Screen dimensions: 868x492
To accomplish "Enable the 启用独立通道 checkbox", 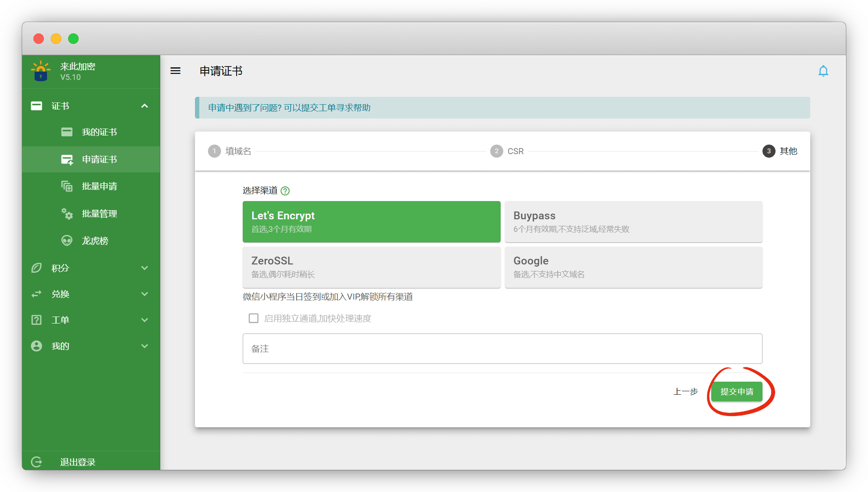I will 254,318.
